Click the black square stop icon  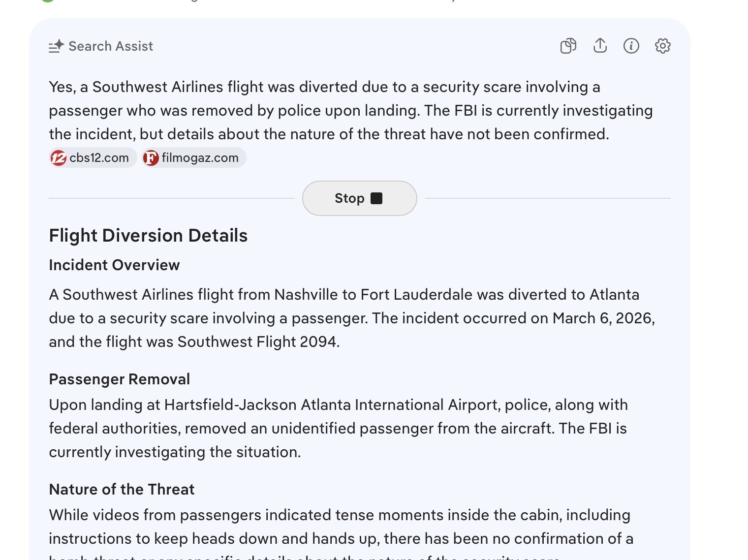[376, 198]
